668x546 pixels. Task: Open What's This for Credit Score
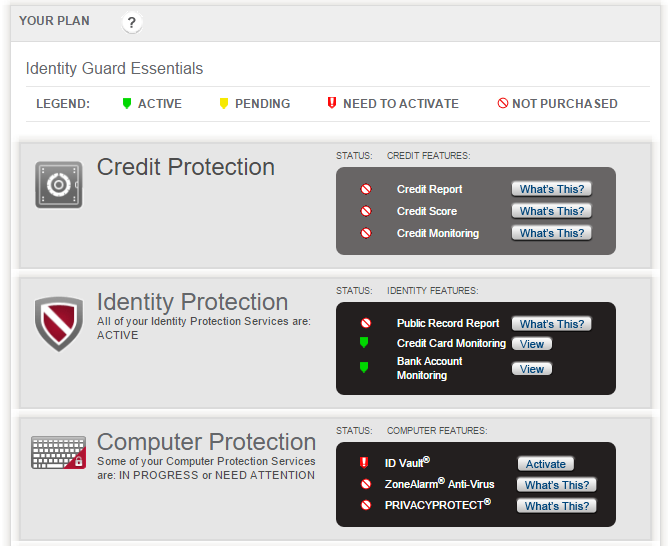click(551, 211)
